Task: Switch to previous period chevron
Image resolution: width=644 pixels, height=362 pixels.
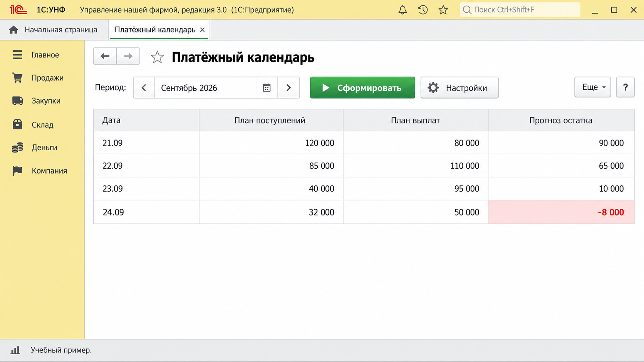Action: (144, 88)
